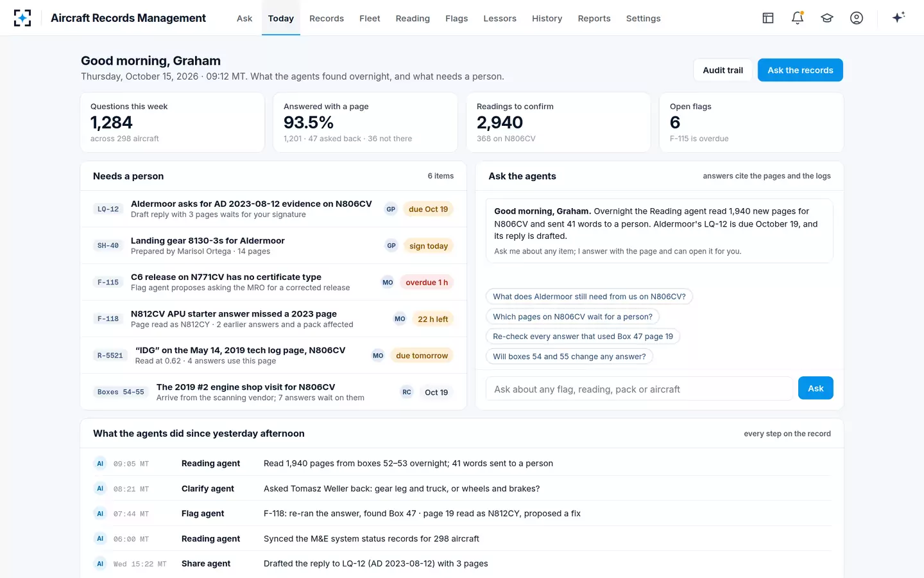Click the AI badge on the 09:05 MT entry
Screen dimensions: 924x578
pyautogui.click(x=100, y=464)
